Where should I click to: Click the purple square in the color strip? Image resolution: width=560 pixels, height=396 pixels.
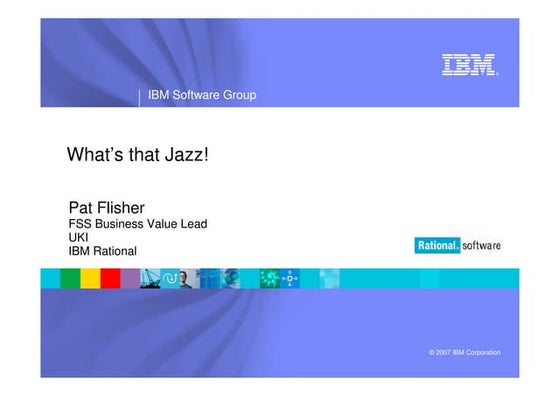point(130,279)
